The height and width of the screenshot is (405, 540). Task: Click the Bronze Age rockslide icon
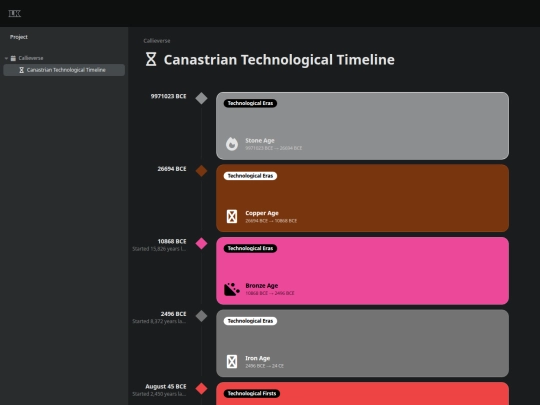coord(232,289)
